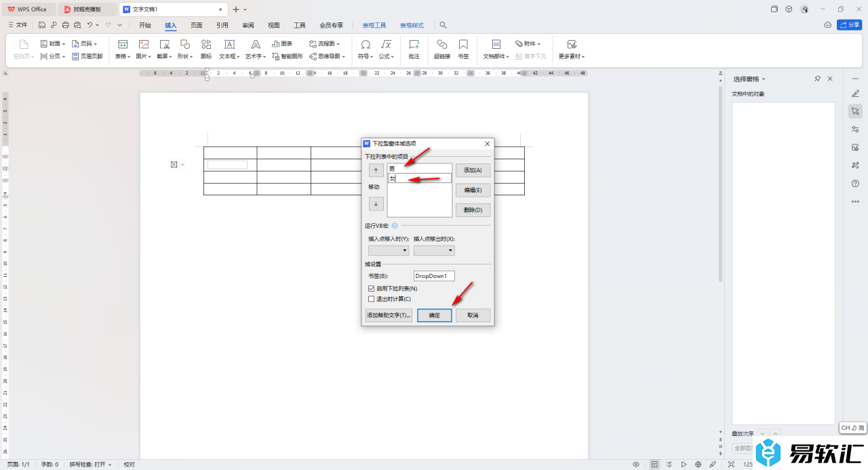Click the 书签(B) DropDown1 text field
The height and width of the screenshot is (470, 868).
[x=434, y=276]
